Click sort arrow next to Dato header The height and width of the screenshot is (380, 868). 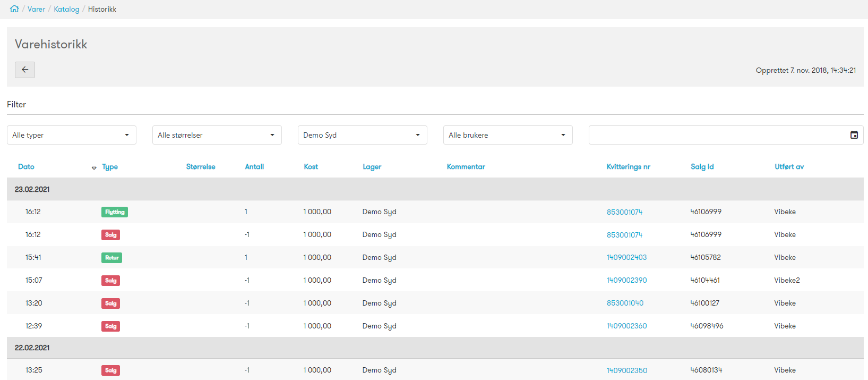pos(94,167)
